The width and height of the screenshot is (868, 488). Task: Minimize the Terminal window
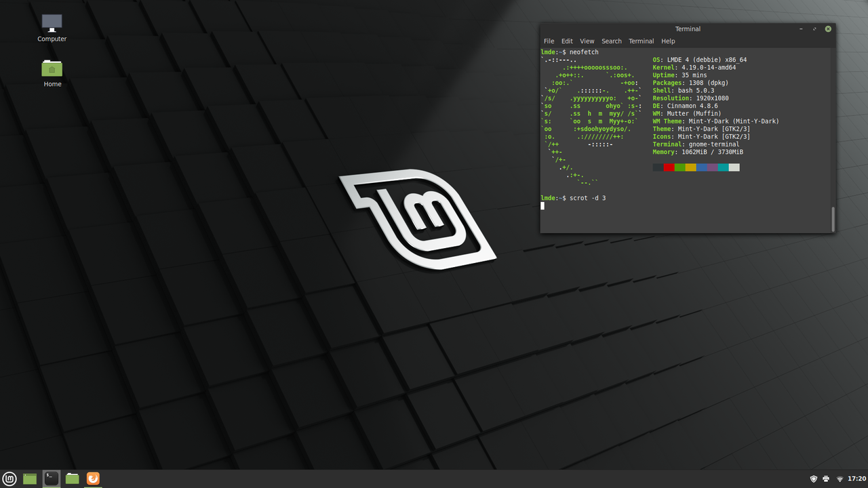point(801,29)
